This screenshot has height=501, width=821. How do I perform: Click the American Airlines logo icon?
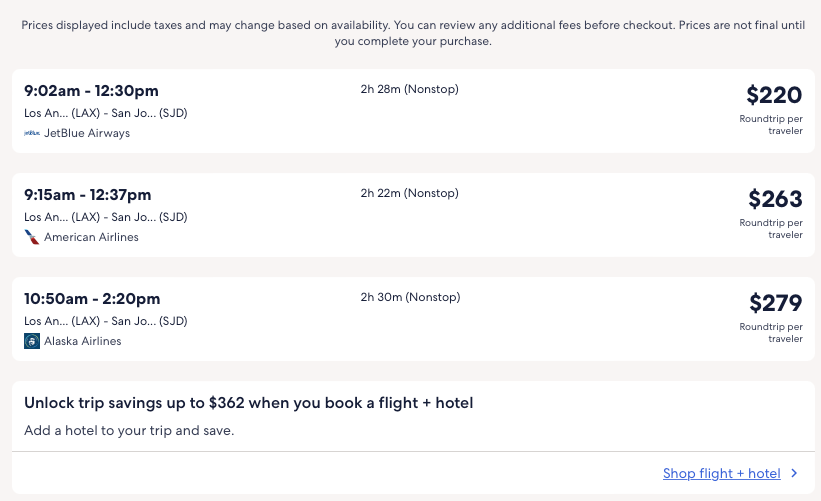coord(32,237)
